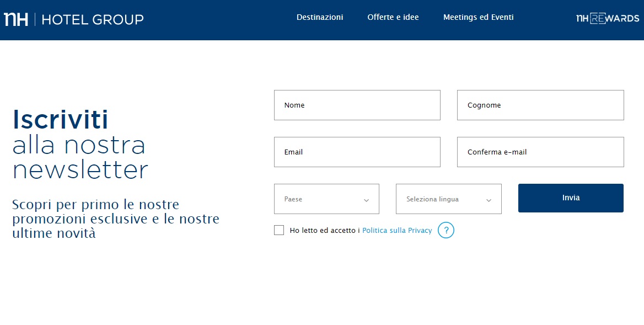Focus the Cognome input field
Viewport: 644px width, 325px height.
click(x=540, y=105)
